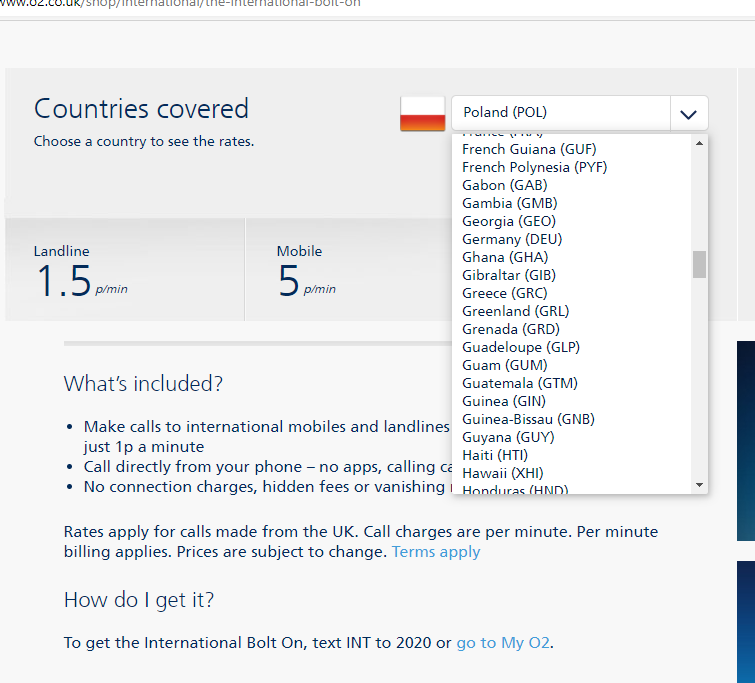Screen dimensions: 755x683
Task: Select Guinea-Bissau (GNB) option
Action: point(528,419)
